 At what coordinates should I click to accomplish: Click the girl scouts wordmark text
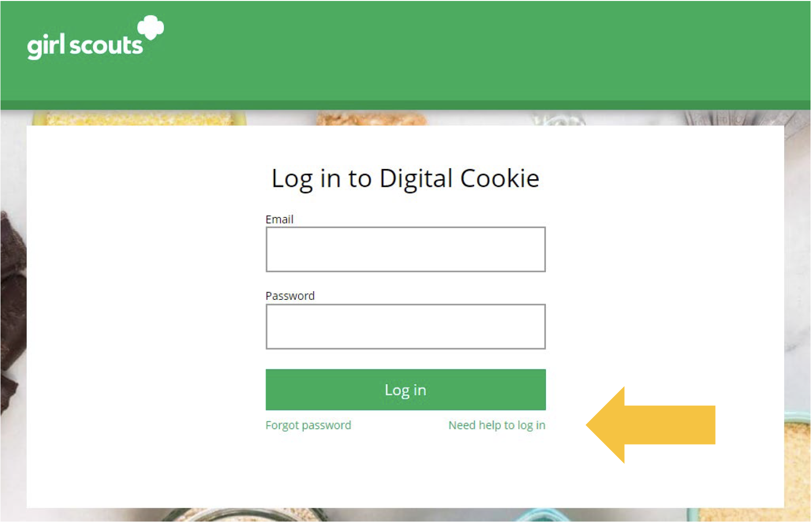click(85, 46)
